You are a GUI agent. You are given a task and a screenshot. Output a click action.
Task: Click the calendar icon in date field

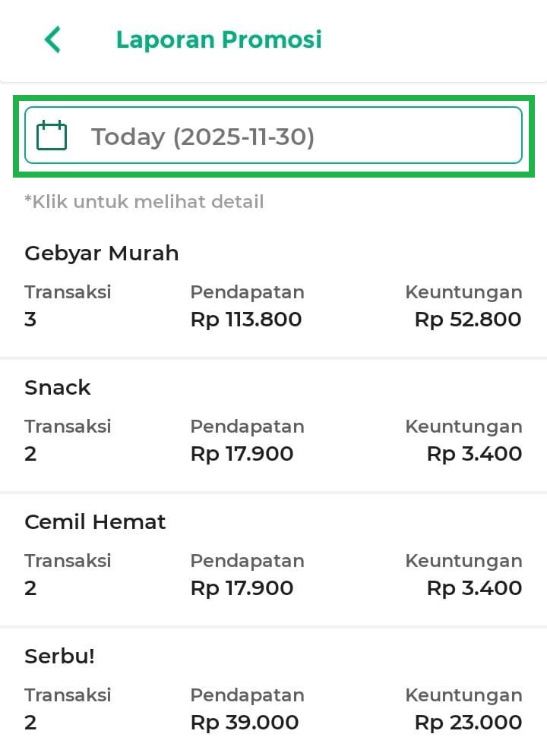52,137
